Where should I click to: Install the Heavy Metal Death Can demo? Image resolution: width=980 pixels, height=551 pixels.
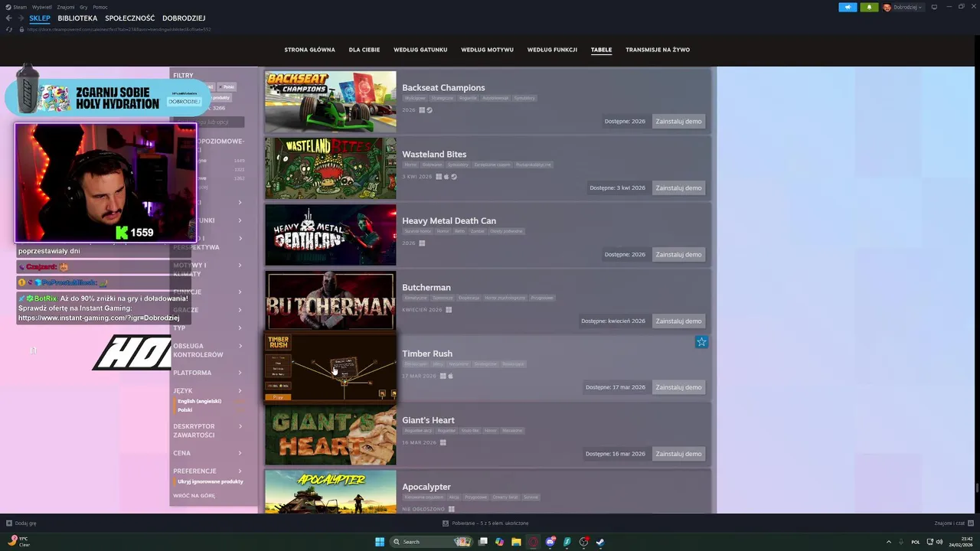tap(678, 254)
